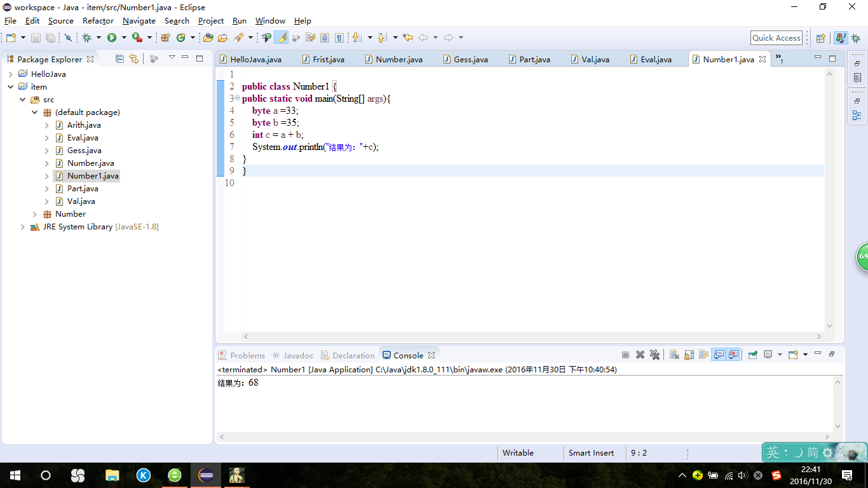This screenshot has height=488, width=868.
Task: Toggle Mark Occurrences highlighter
Action: point(281,37)
